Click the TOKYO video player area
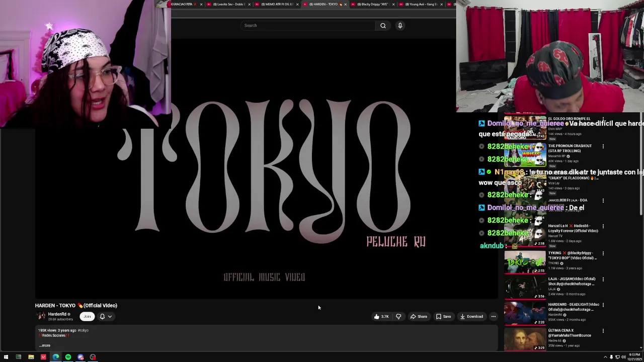 click(267, 168)
